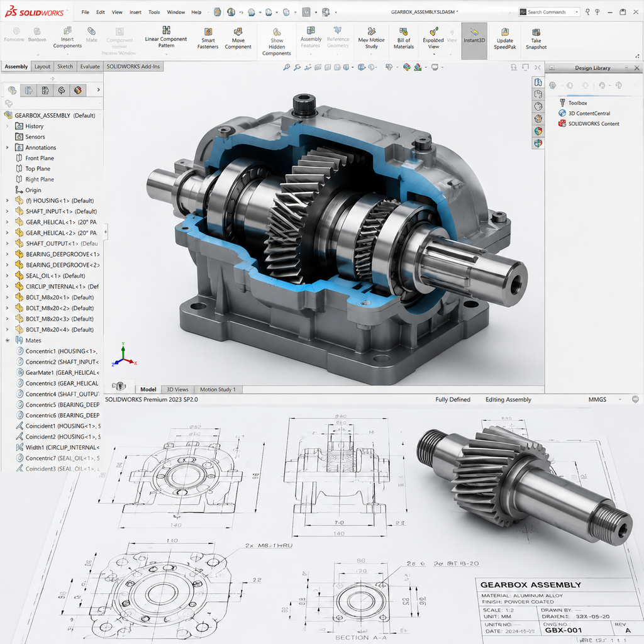Open Bill of Materials tool
The height and width of the screenshot is (644, 644).
[404, 38]
